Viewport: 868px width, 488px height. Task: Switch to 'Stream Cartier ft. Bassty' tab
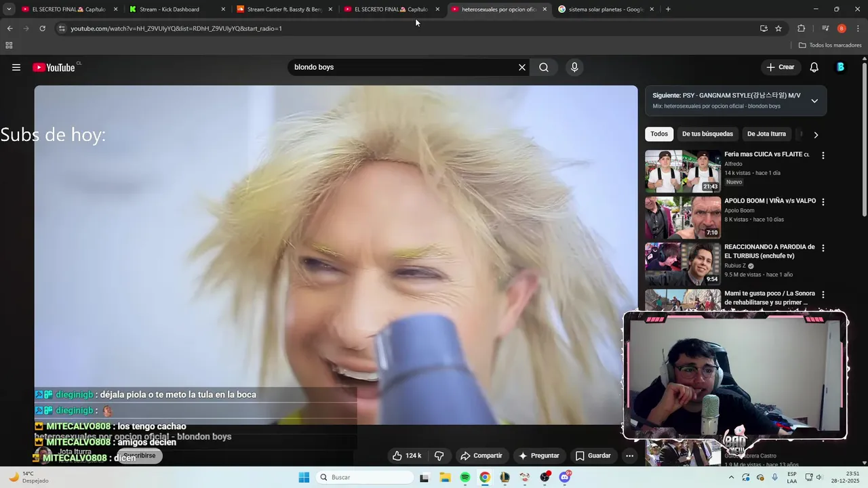283,9
